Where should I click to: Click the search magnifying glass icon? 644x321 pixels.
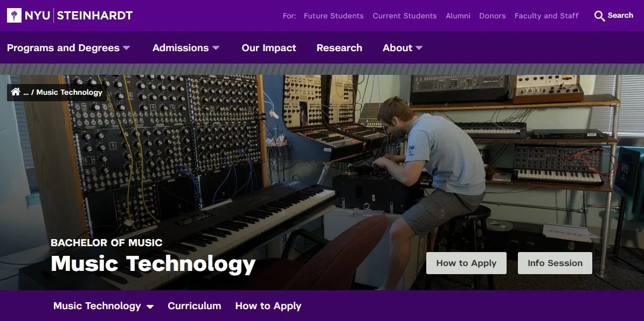click(x=599, y=16)
